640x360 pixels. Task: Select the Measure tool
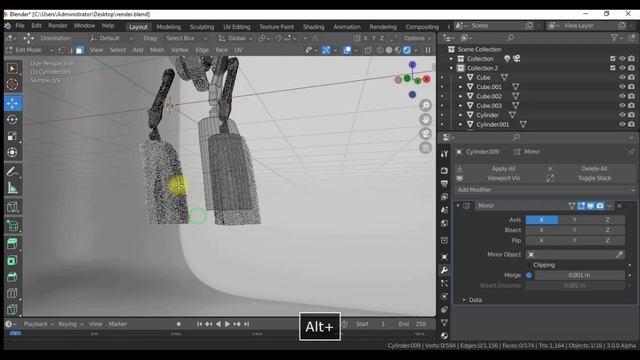(x=12, y=188)
